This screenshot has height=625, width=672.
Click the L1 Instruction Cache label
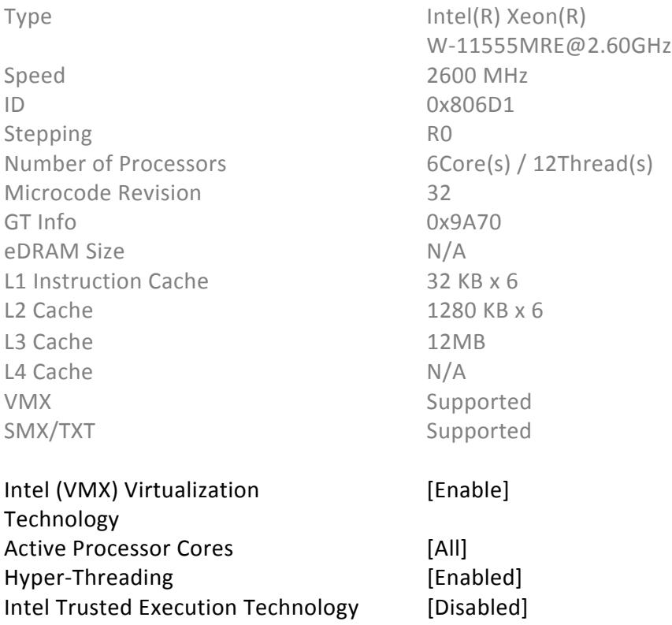point(106,281)
